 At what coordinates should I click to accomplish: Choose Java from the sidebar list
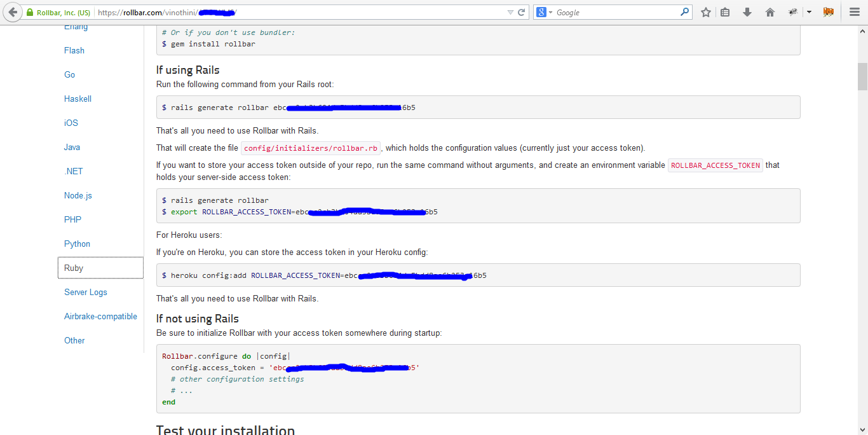[x=72, y=147]
